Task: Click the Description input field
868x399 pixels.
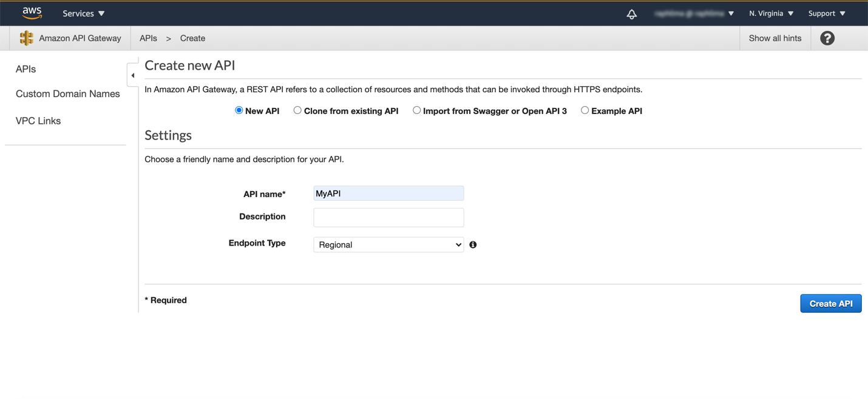Action: coord(388,217)
